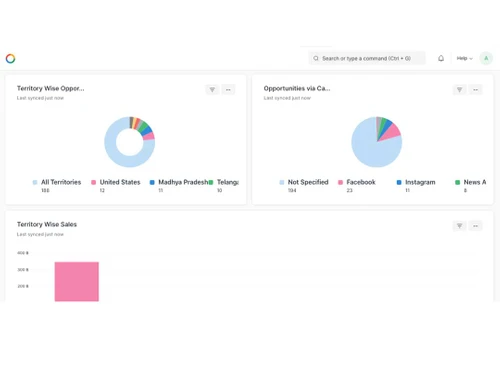Open the notifications bell

point(441,58)
